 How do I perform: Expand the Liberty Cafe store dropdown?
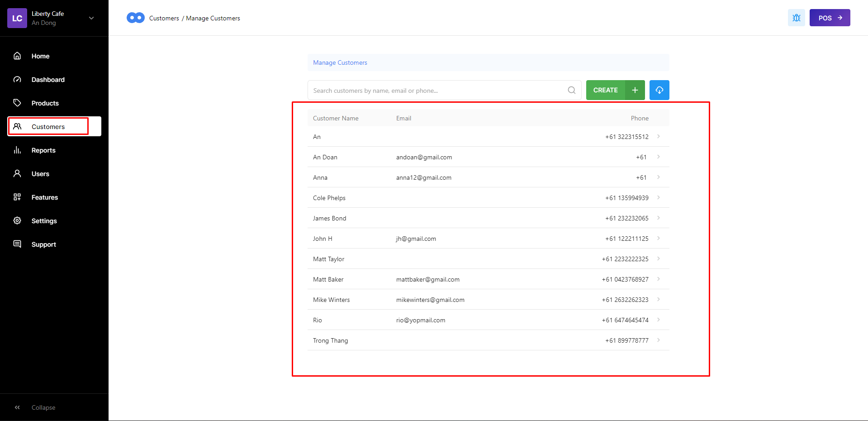91,18
